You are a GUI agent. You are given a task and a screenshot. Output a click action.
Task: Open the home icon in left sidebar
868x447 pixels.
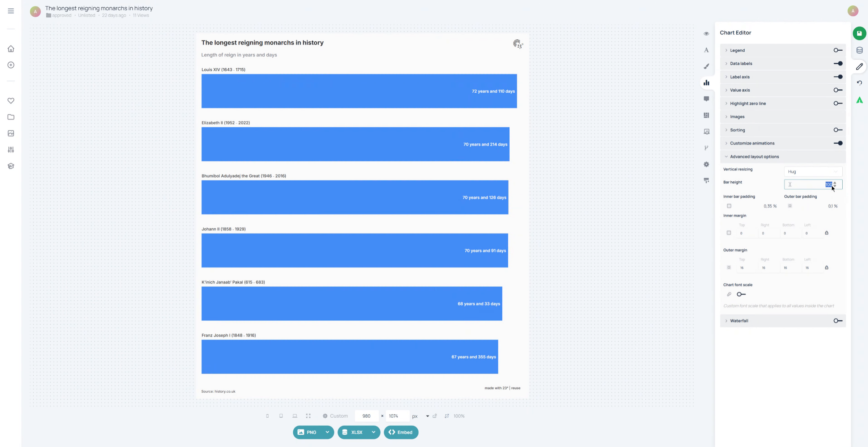click(11, 49)
